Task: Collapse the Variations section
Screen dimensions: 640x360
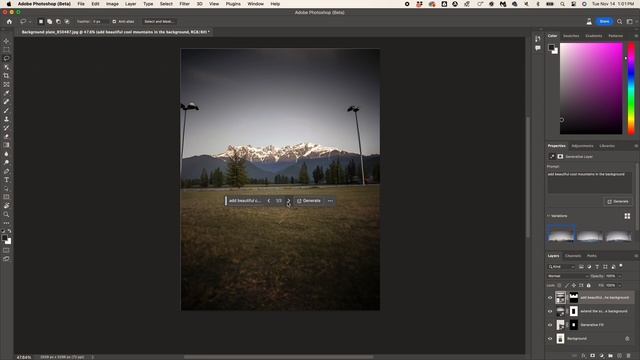Action: point(549,216)
